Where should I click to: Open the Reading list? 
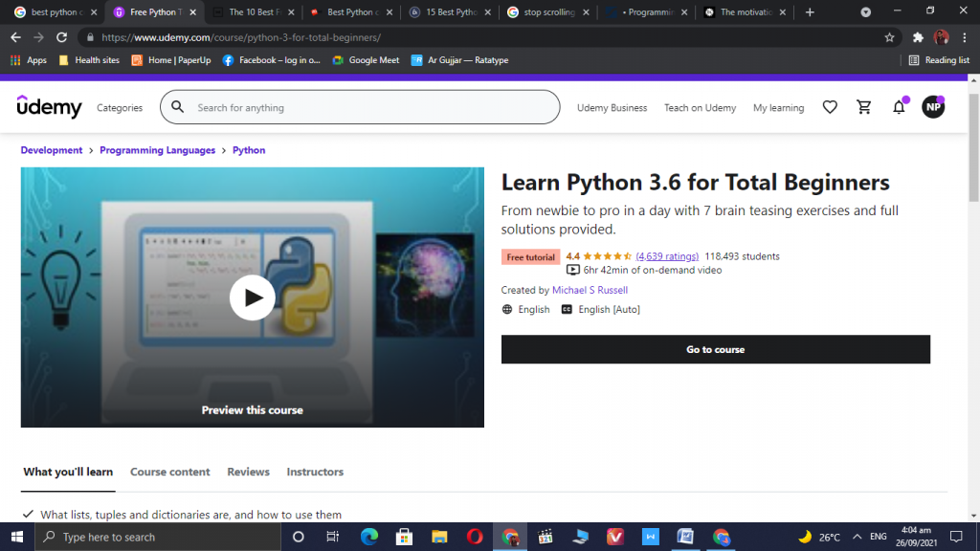point(939,60)
